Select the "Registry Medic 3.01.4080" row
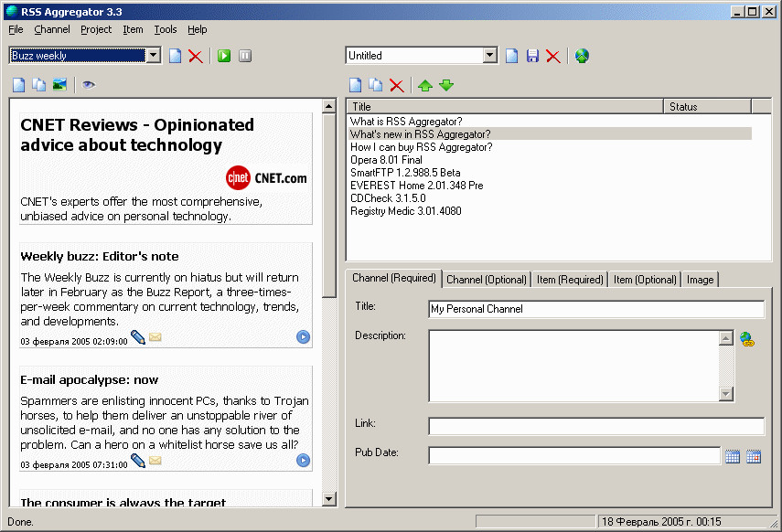This screenshot has width=782, height=532. (551, 211)
